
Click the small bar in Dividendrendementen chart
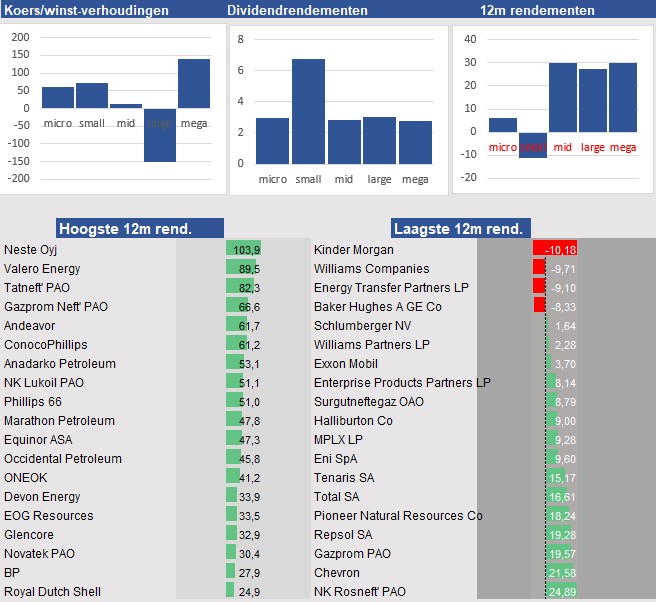pos(308,111)
